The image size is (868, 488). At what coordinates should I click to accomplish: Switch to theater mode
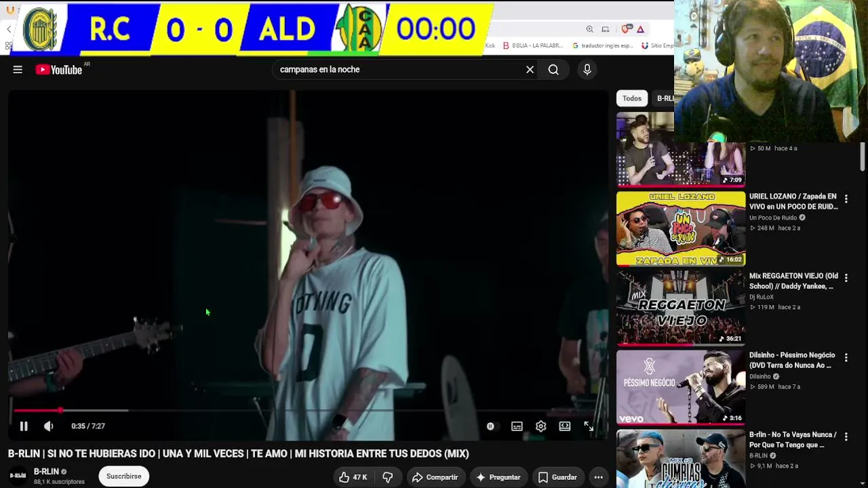point(564,426)
